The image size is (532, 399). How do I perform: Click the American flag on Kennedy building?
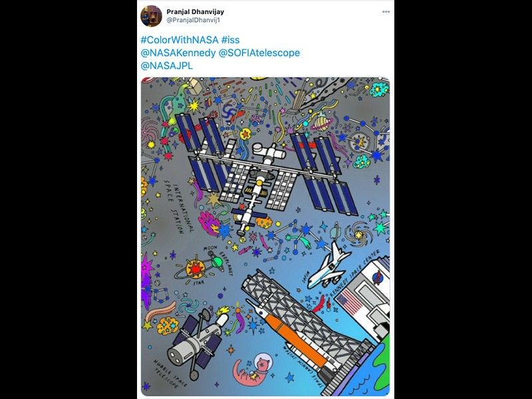[x=349, y=302]
